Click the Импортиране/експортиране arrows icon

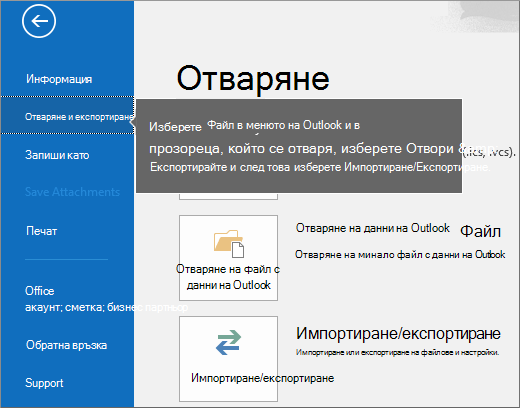(x=229, y=342)
